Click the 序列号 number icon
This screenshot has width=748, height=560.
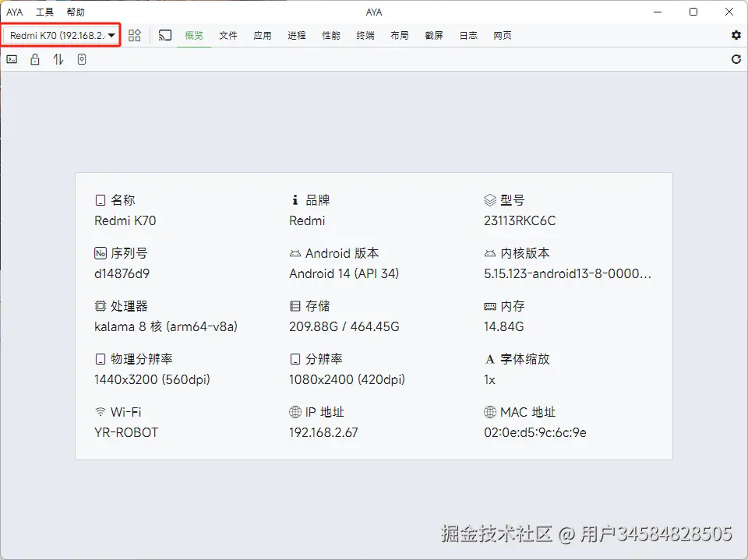point(101,253)
